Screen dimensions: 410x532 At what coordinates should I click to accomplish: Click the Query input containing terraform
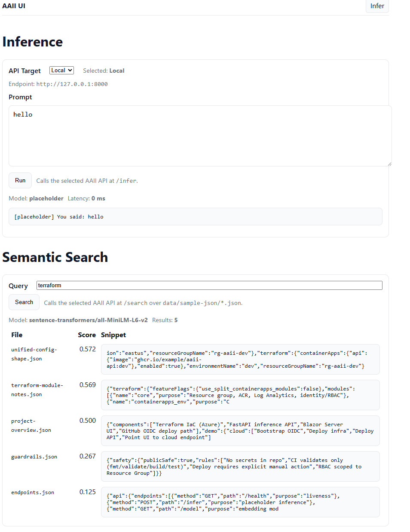pos(209,285)
